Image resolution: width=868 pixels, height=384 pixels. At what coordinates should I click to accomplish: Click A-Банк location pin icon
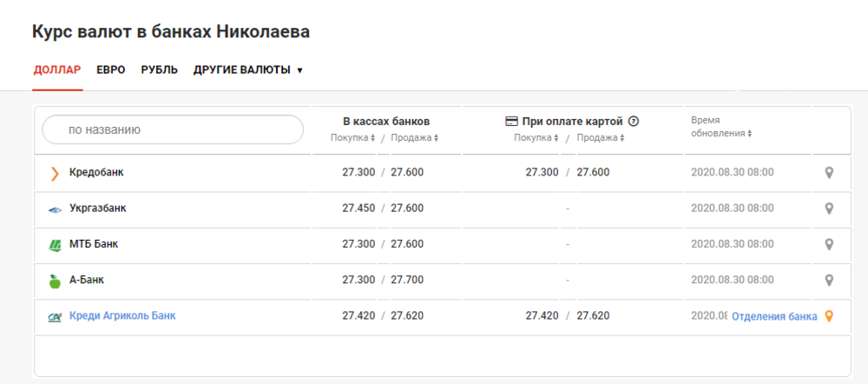coord(828,281)
